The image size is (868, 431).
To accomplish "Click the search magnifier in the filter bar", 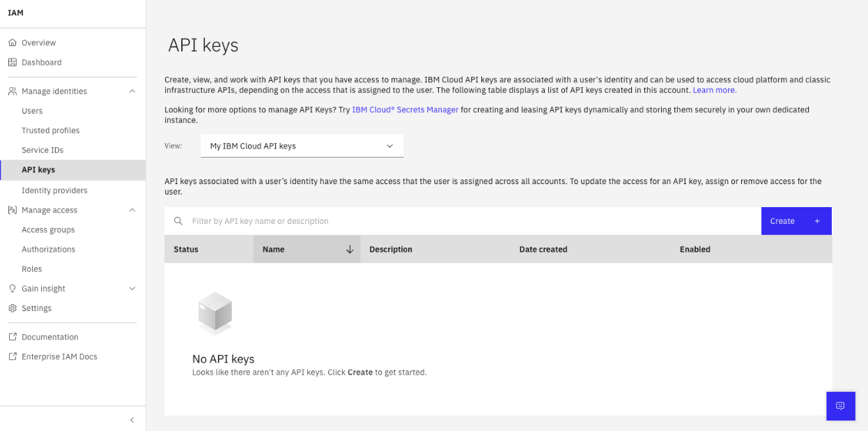I will pyautogui.click(x=178, y=220).
